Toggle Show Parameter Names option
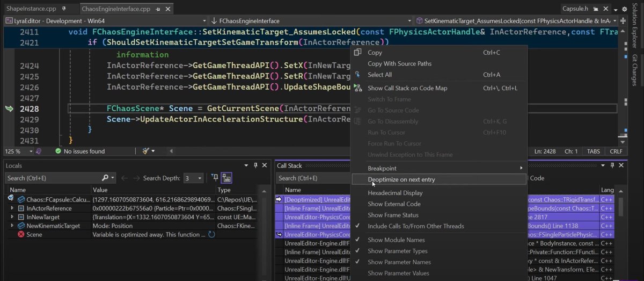Screen dimensions: 644x281 (x=439, y=262)
